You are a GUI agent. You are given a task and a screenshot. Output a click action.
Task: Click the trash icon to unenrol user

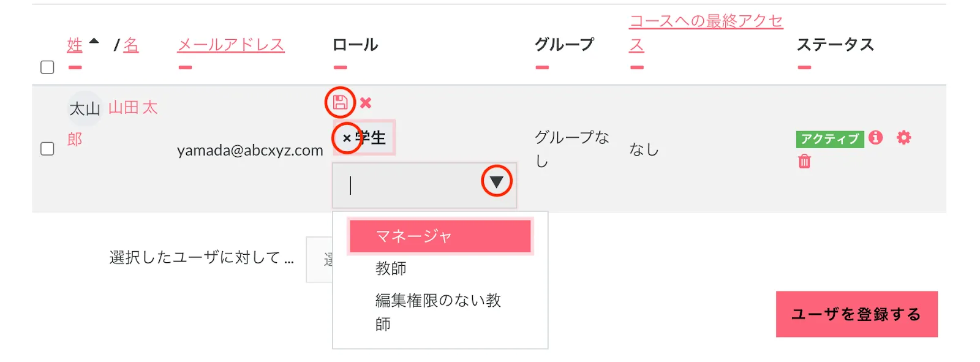804,162
